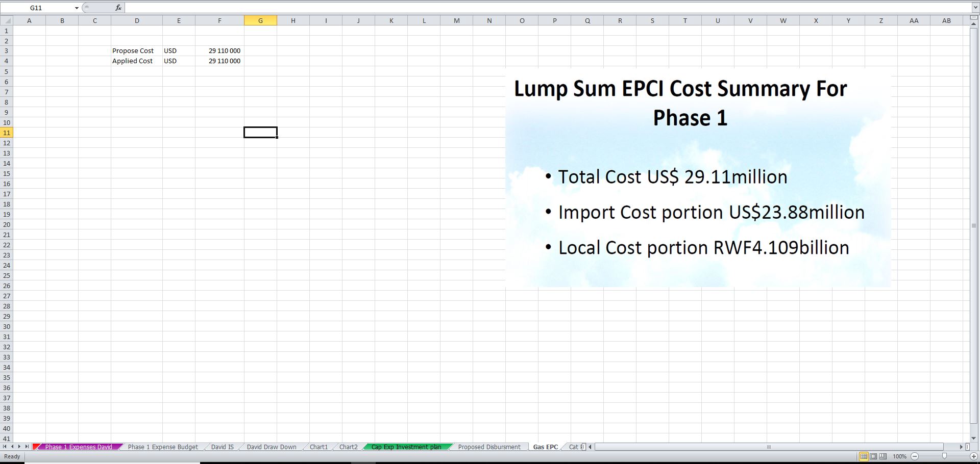This screenshot has width=980, height=464.
Task: Click the Insert Function fx icon
Action: 118,8
